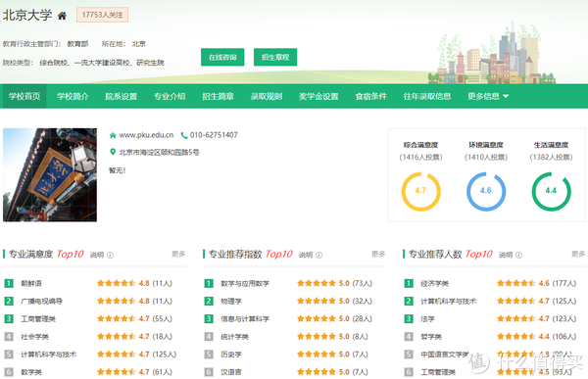Open the 往年录取信息 tab
588x379 pixels.
(427, 96)
